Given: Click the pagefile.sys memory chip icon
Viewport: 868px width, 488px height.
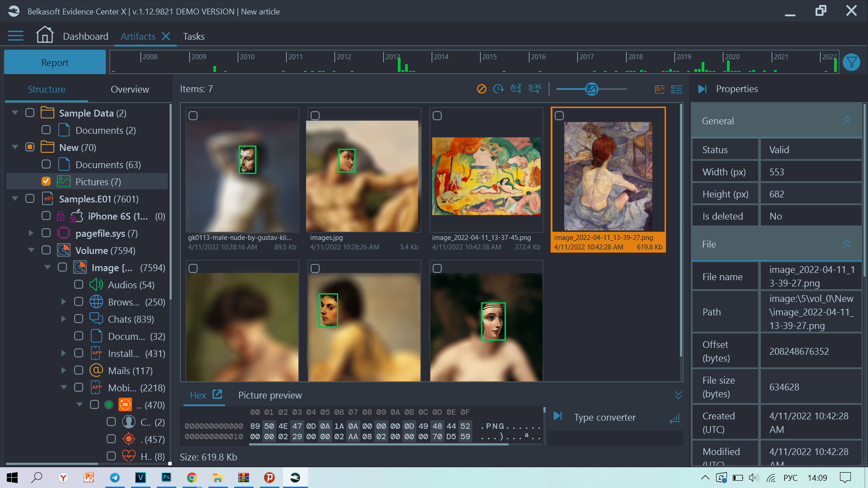Looking at the screenshot, I should click(64, 233).
